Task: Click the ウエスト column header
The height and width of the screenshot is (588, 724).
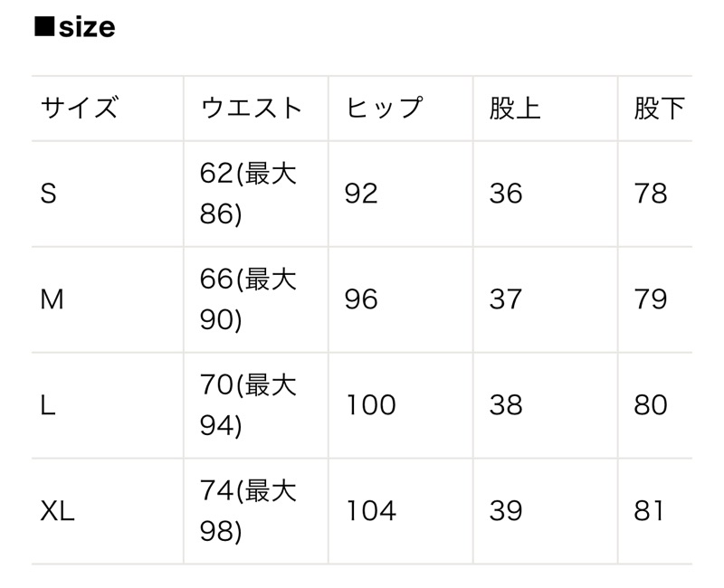Action: click(x=252, y=108)
